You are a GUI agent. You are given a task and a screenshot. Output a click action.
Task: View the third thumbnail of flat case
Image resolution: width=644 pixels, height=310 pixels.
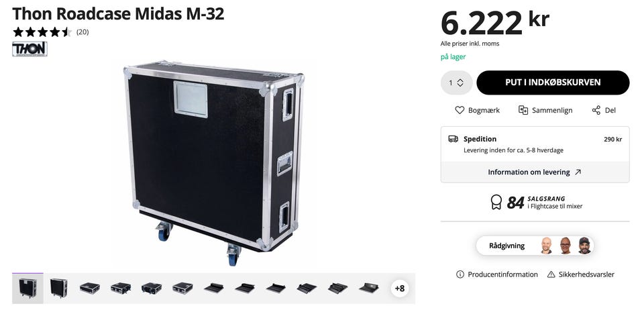tap(90, 288)
